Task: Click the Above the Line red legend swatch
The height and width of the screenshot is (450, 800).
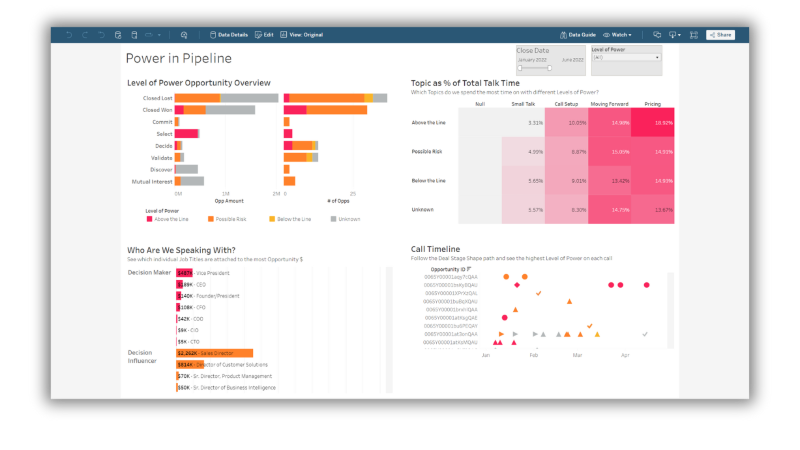Action: click(149, 219)
